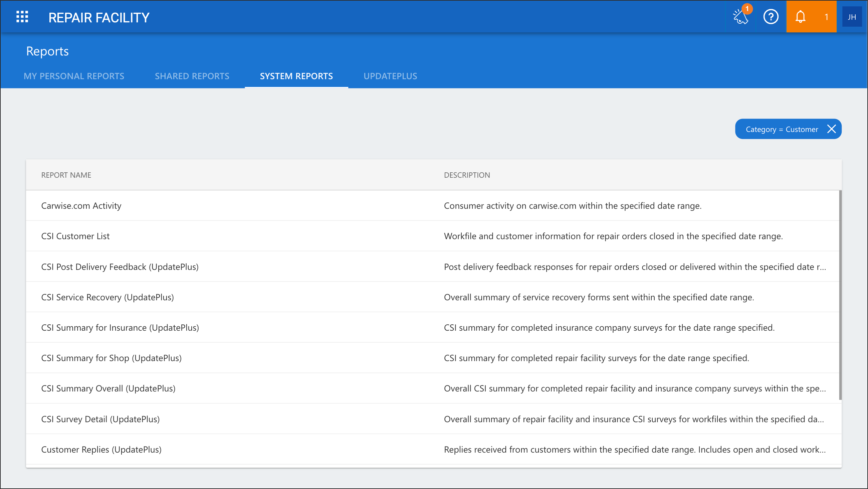
Task: Switch to My Personal Reports tab
Action: [74, 76]
